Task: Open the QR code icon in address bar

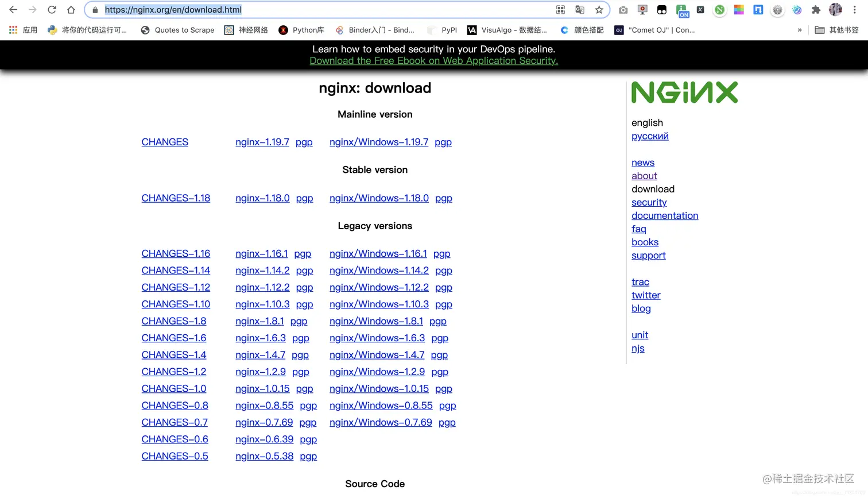Action: coord(561,10)
